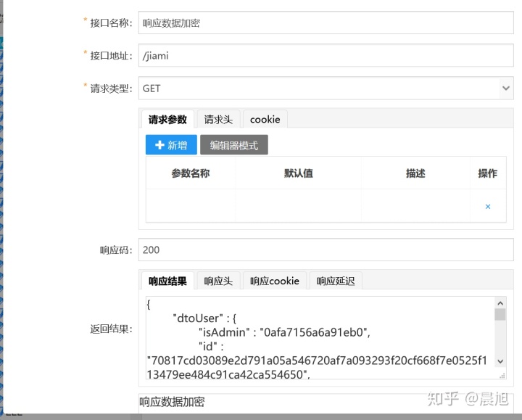Image resolution: width=522 pixels, height=420 pixels.
Task: Open the 响应cookie tab
Action: [x=275, y=281]
